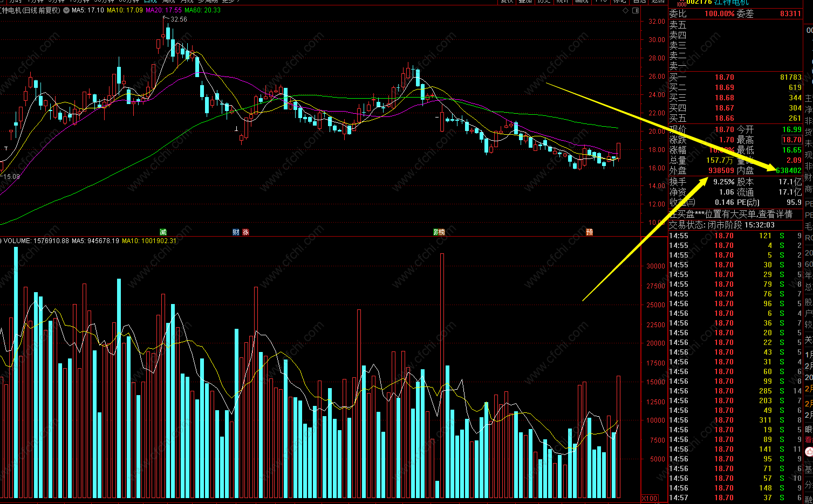The image size is (813, 504).
Task: Click the 委比 100.00% value
Action: [719, 13]
